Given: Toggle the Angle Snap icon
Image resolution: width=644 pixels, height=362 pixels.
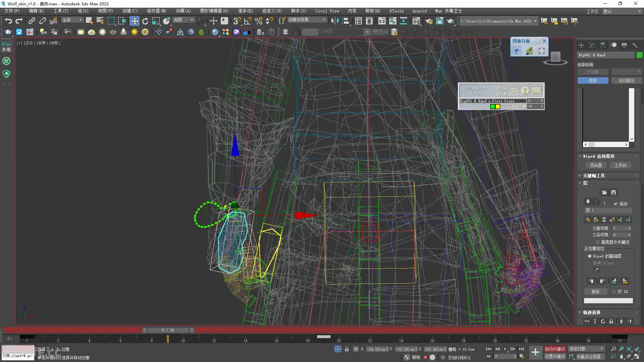Looking at the screenshot, I should 248,21.
